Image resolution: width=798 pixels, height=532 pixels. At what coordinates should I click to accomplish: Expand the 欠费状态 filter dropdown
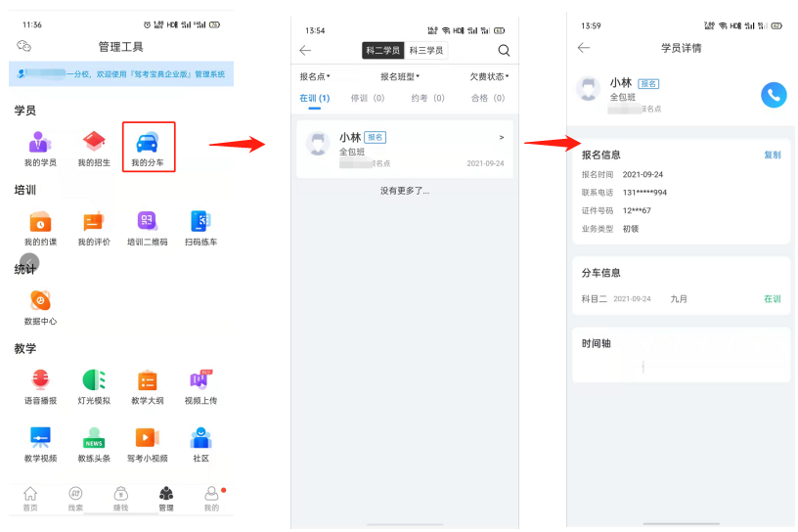[x=489, y=76]
